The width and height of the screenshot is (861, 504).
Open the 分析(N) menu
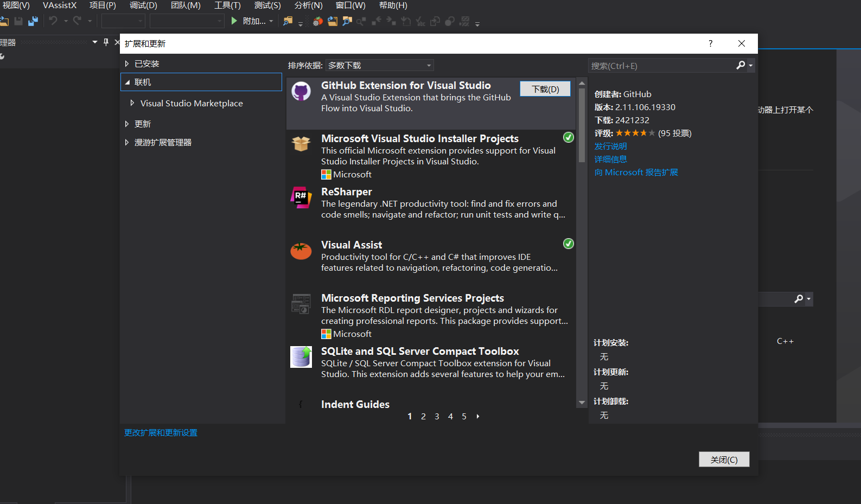click(308, 5)
